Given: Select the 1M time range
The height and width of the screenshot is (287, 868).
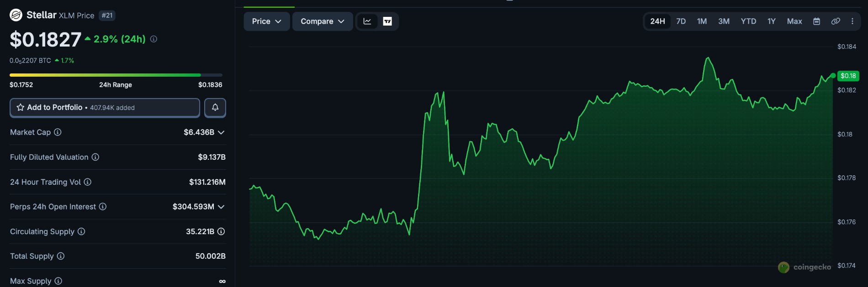Looking at the screenshot, I should pyautogui.click(x=702, y=21).
